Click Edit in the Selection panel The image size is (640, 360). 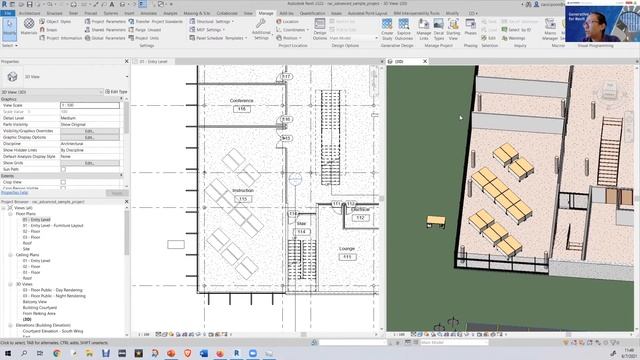[489, 38]
